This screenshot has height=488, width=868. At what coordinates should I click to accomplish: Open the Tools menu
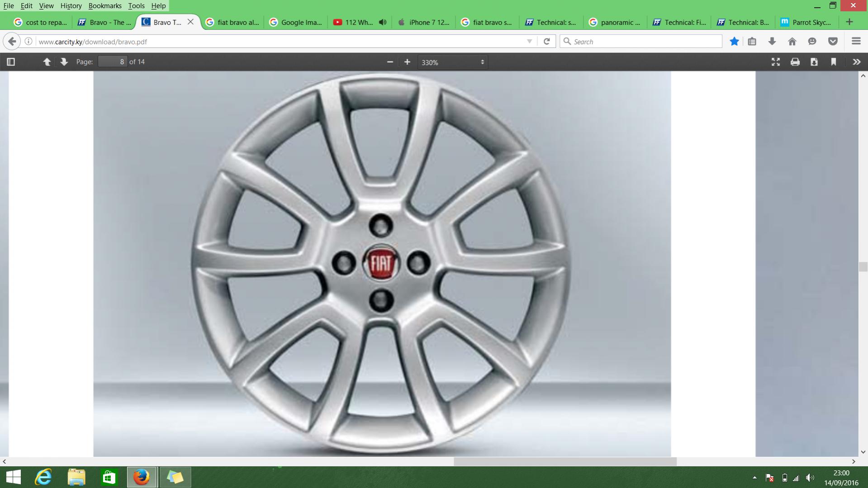(136, 6)
